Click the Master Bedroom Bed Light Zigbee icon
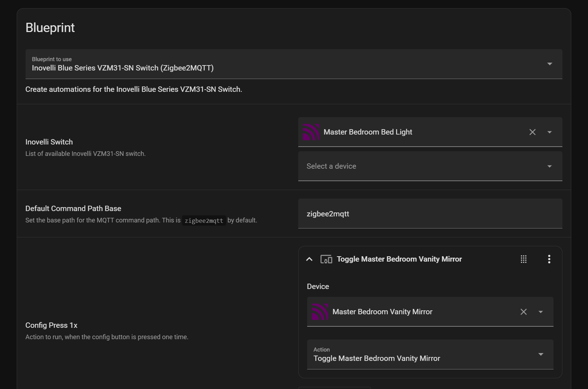This screenshot has width=588, height=389. pyautogui.click(x=311, y=132)
